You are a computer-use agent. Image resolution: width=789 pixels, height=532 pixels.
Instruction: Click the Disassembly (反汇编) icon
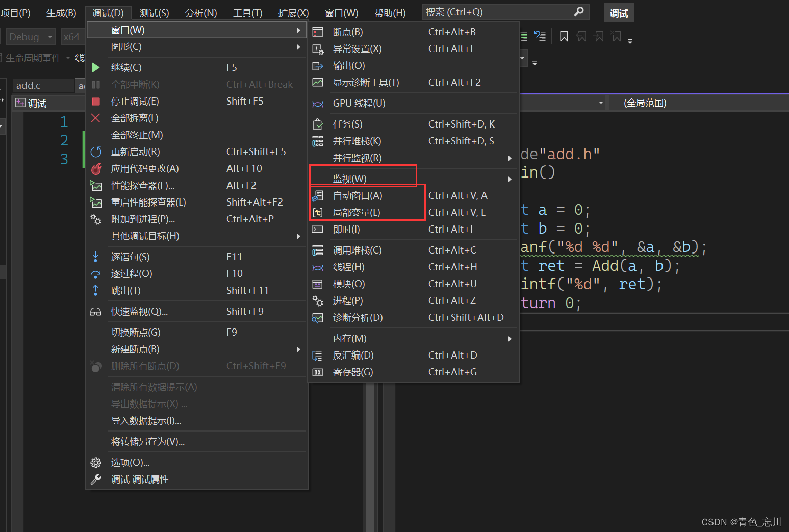[x=318, y=356]
